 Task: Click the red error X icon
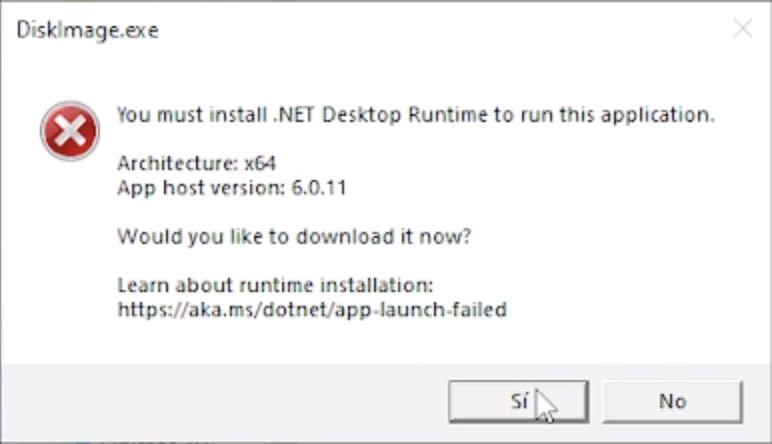pyautogui.click(x=70, y=131)
